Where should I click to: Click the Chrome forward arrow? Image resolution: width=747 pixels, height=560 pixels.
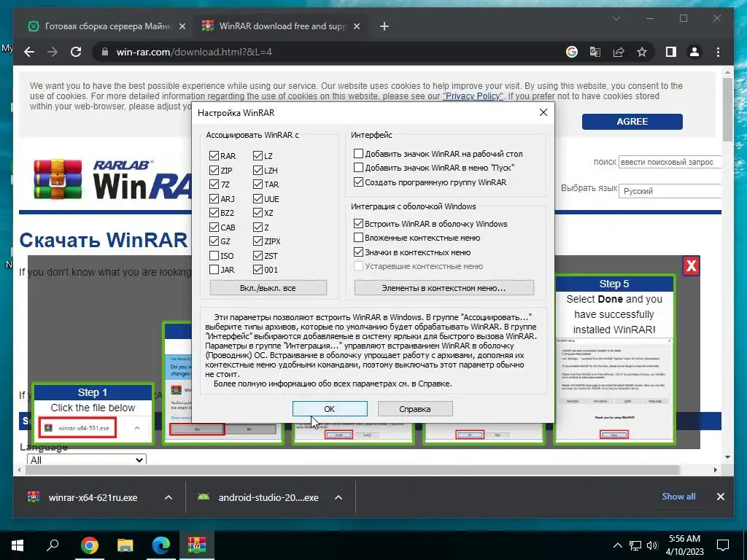coord(53,52)
